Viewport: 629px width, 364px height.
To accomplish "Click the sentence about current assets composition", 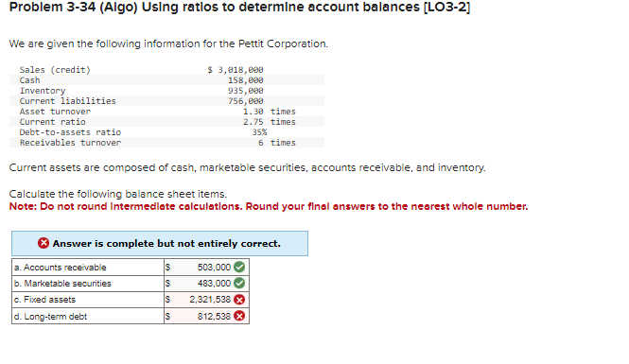I will [247, 167].
